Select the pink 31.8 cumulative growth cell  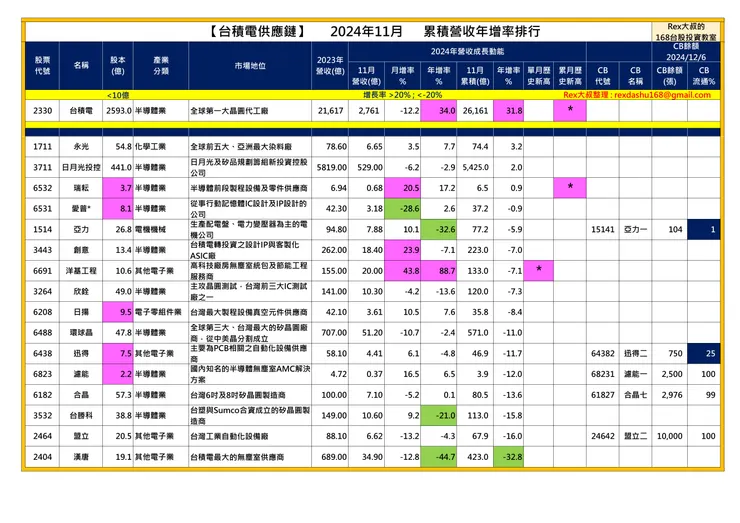[508, 110]
